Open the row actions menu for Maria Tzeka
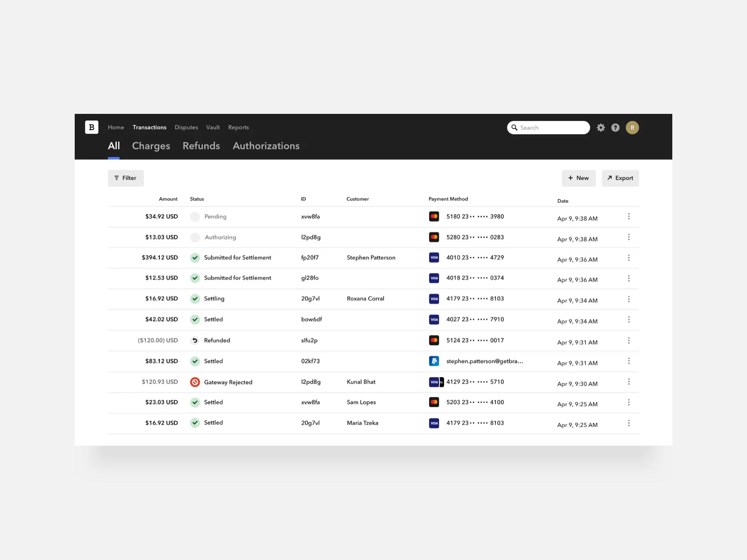This screenshot has width=747, height=560. coord(629,423)
